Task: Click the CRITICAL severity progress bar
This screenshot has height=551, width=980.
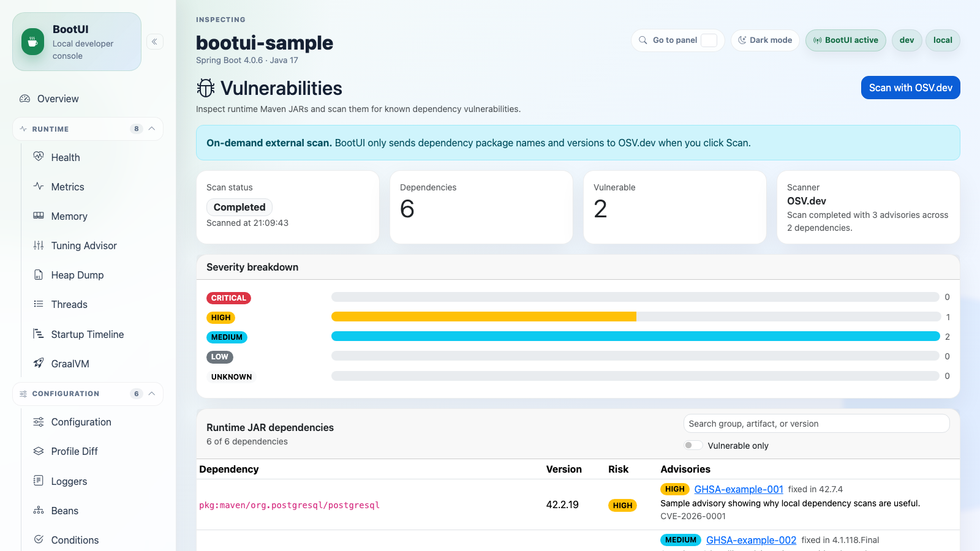Action: click(636, 297)
